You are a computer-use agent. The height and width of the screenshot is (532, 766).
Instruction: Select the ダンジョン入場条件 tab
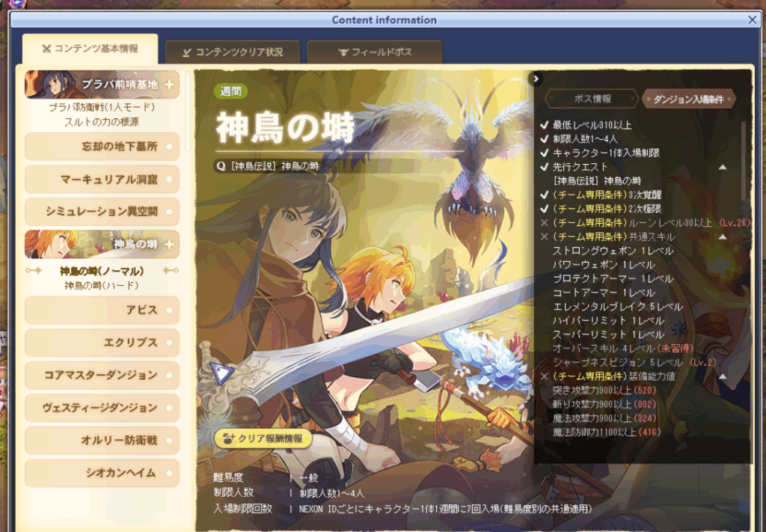click(x=688, y=100)
